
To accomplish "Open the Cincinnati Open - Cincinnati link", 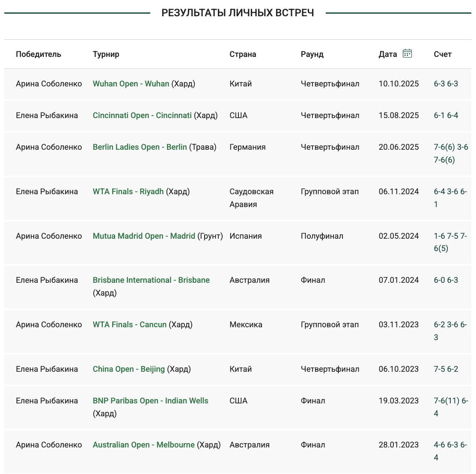I will [142, 116].
